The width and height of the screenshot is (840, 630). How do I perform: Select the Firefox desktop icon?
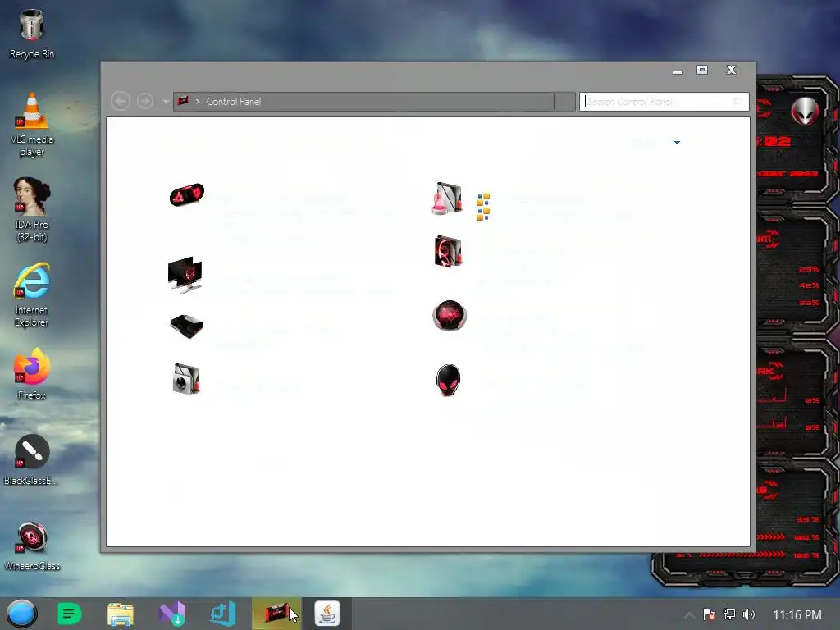pyautogui.click(x=32, y=374)
